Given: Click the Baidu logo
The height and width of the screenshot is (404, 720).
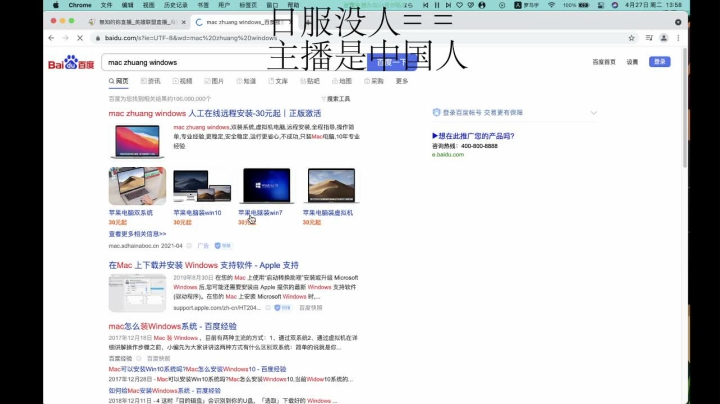Looking at the screenshot, I should tap(71, 62).
